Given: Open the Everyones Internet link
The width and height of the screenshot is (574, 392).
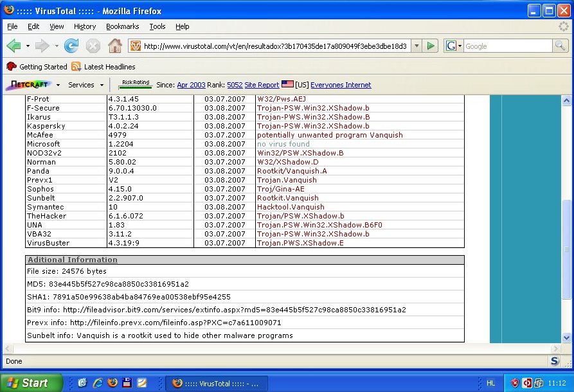Looking at the screenshot, I should (x=341, y=85).
